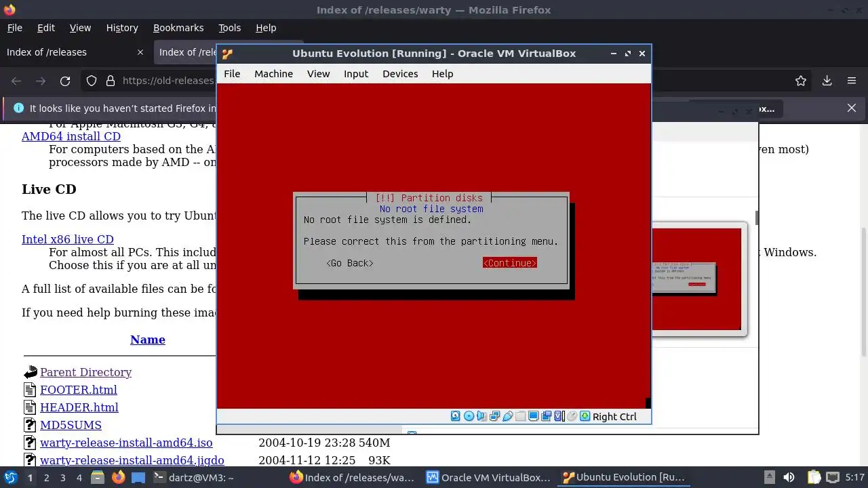Open the Intel x86 live CD link
The height and width of the screenshot is (488, 868).
coord(68,239)
